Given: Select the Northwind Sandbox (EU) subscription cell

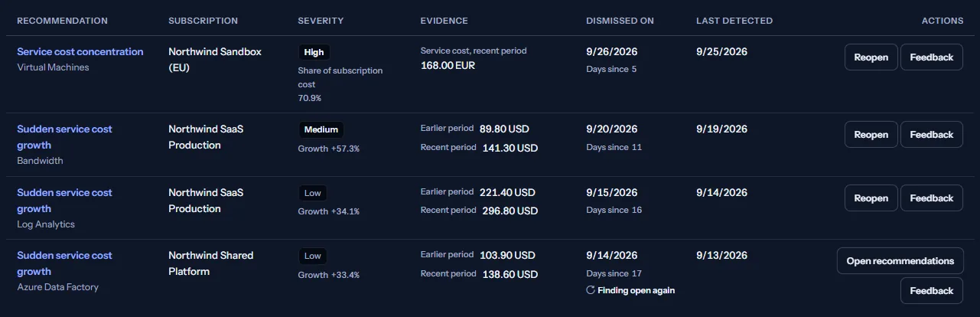Looking at the screenshot, I should point(215,60).
